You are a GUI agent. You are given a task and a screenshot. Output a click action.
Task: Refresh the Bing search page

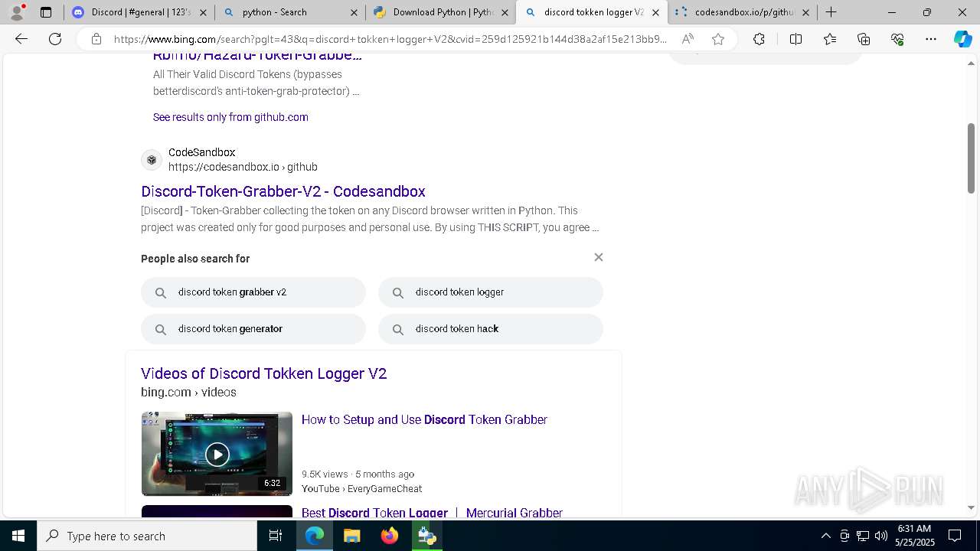[x=55, y=39]
